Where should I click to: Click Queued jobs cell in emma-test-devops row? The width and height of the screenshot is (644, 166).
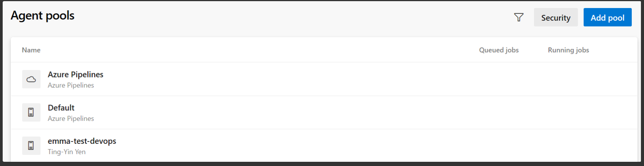tap(499, 146)
